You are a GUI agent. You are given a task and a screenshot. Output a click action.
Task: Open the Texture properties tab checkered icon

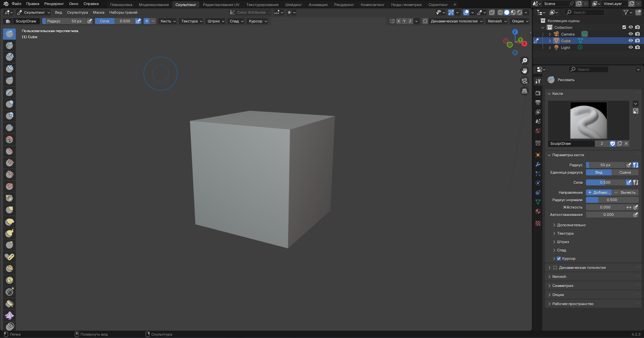[x=538, y=223]
